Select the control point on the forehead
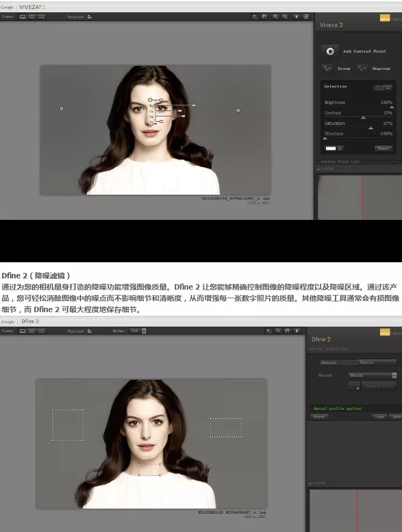This screenshot has height=532, width=402. point(150,100)
